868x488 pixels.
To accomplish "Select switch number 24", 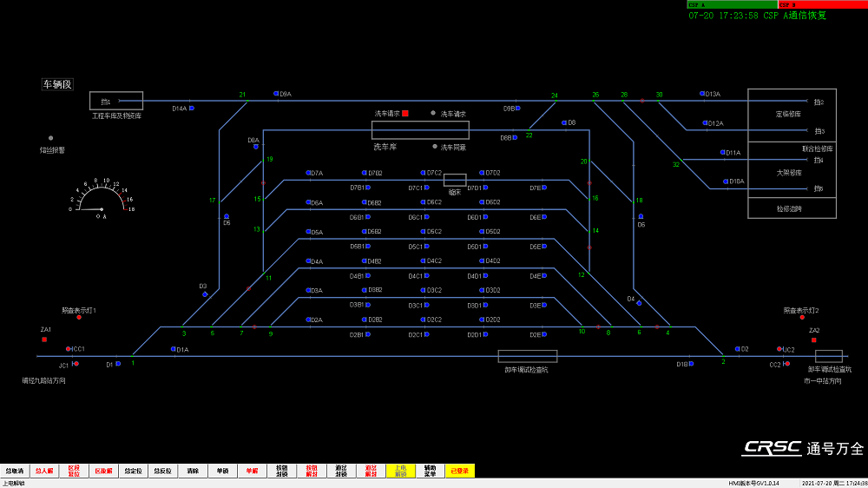I will tap(554, 96).
